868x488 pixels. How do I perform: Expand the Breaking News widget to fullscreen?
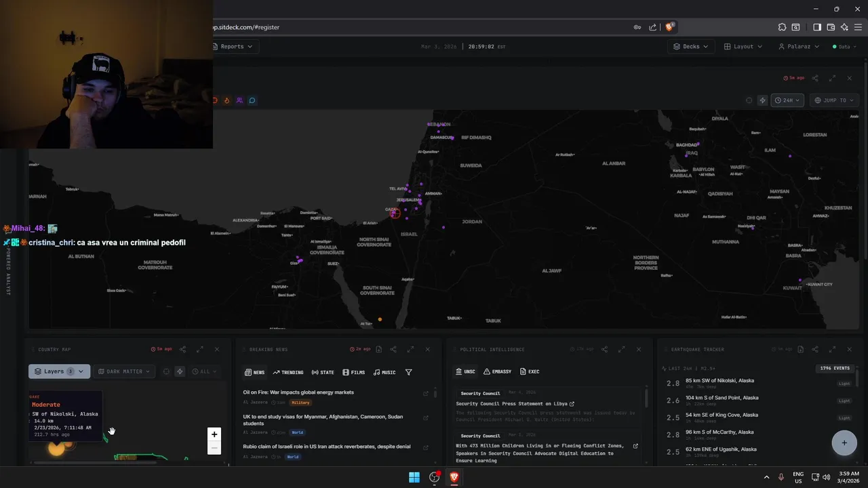pyautogui.click(x=410, y=349)
